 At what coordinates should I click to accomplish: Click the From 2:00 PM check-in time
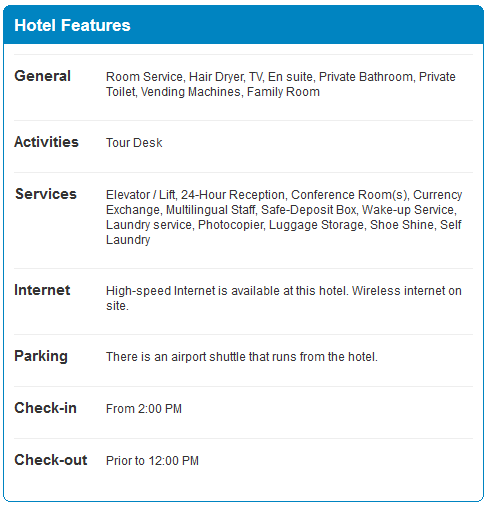coord(144,409)
